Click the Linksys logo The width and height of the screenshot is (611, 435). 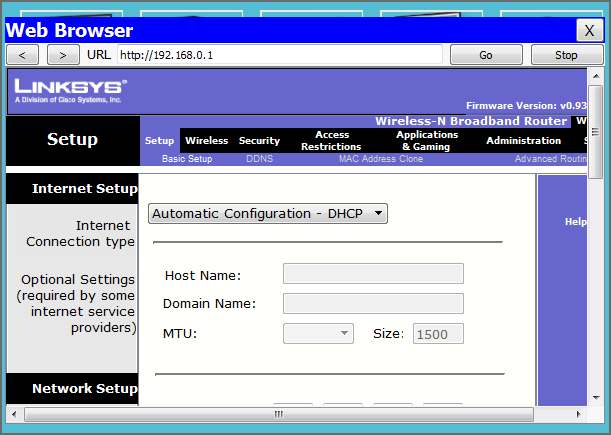coord(71,91)
